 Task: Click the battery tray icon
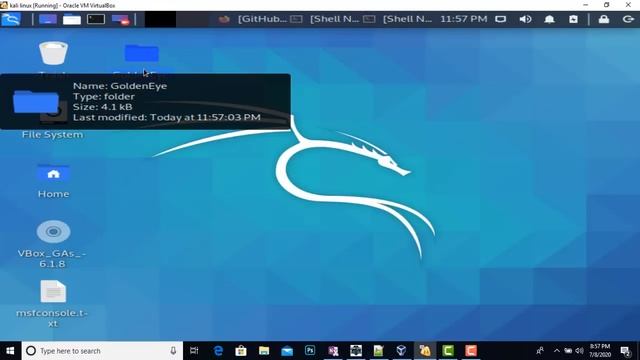pos(568,351)
